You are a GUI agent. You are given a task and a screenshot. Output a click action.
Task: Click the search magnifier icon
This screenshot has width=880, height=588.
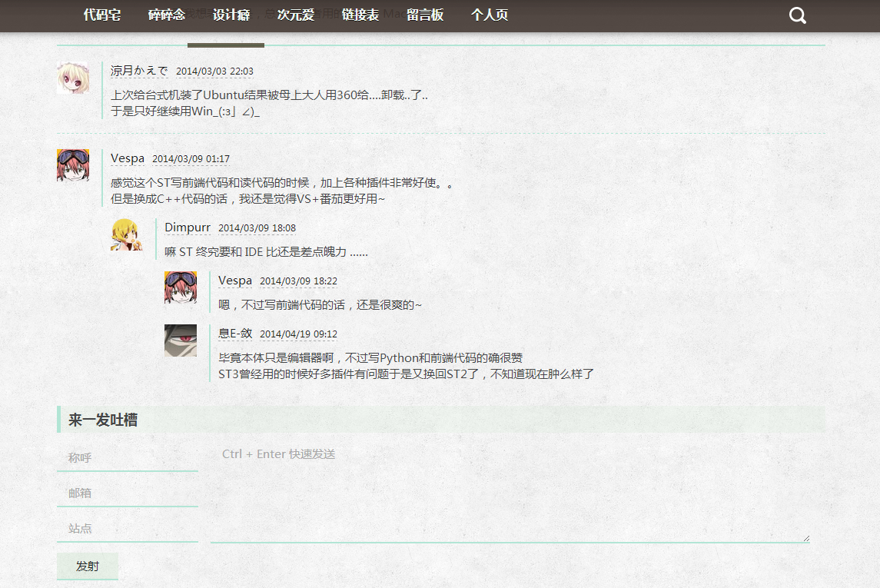point(797,15)
